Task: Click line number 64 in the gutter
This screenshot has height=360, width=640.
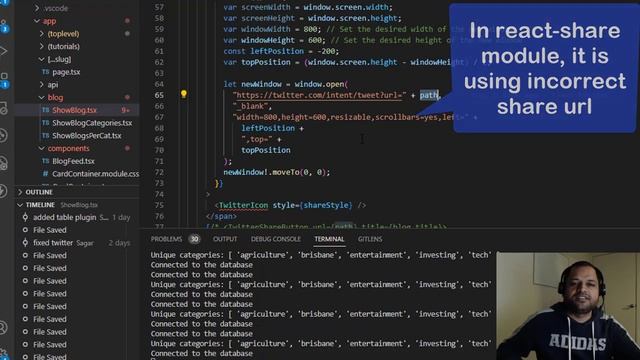Action: tap(159, 84)
